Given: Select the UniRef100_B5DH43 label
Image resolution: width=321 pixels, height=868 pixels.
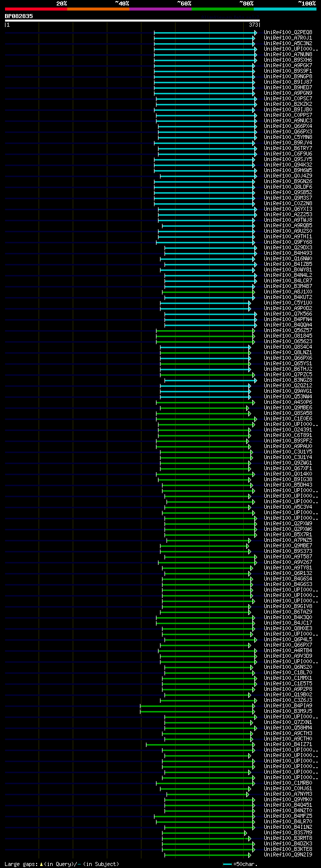Looking at the screenshot, I should coord(288,485).
